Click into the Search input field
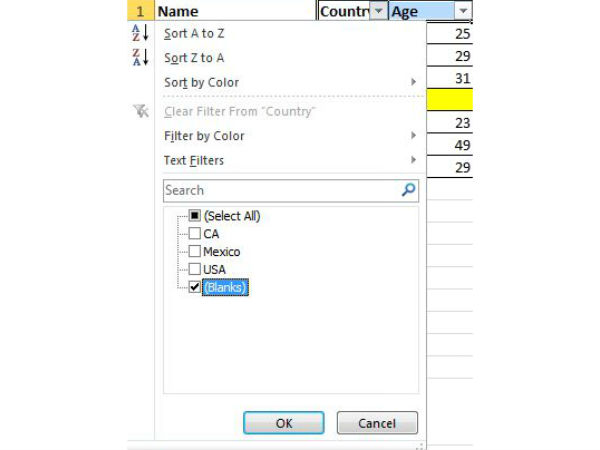Image resolution: width=600 pixels, height=450 pixels. click(x=280, y=190)
